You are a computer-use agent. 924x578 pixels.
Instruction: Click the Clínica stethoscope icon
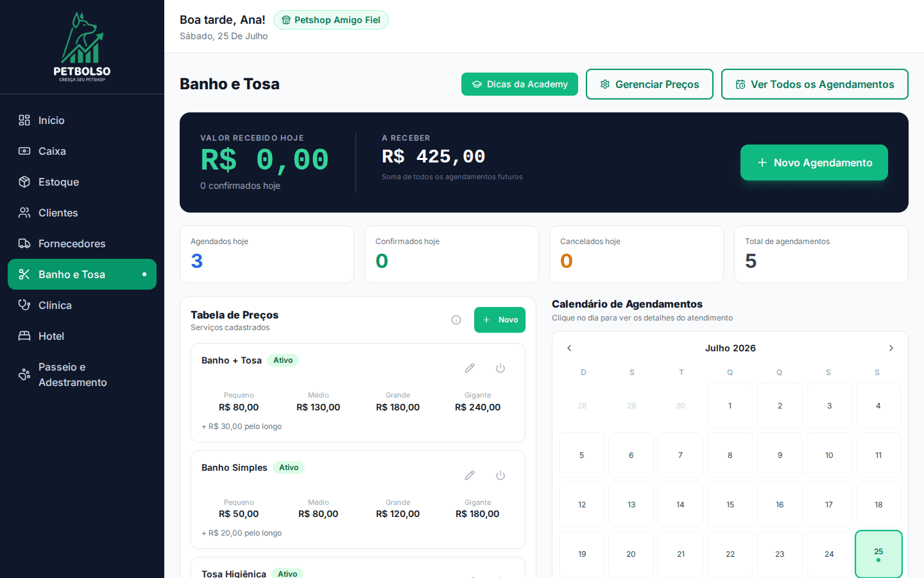(x=24, y=305)
